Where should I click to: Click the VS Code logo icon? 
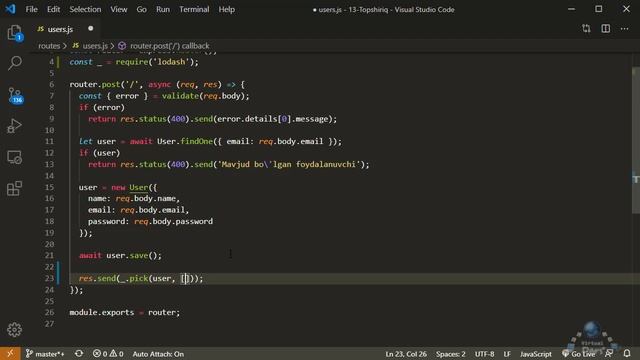pyautogui.click(x=10, y=9)
